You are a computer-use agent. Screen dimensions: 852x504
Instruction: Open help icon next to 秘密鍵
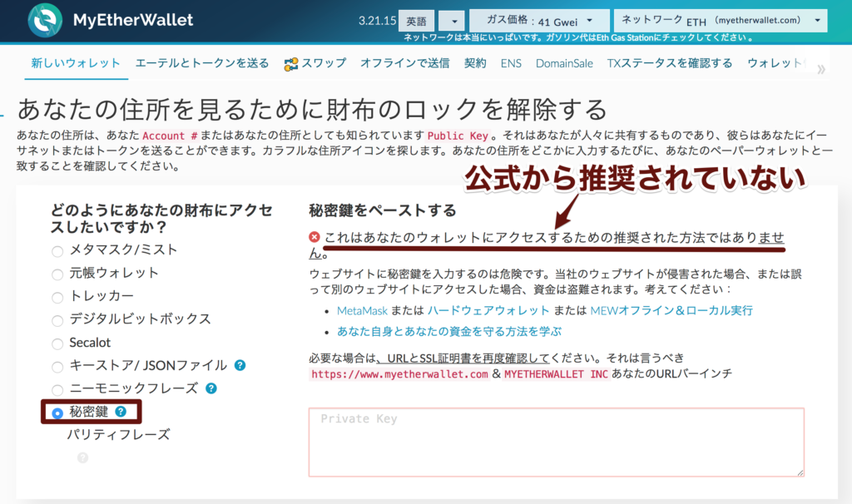coord(121,412)
